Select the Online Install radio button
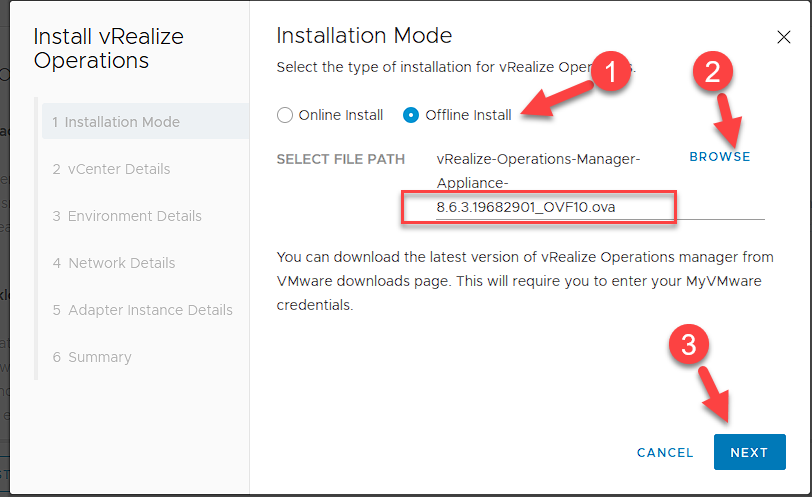 click(x=285, y=115)
